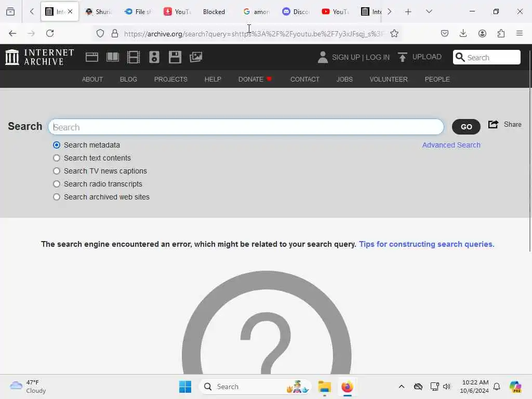Open the Texts book icon
Viewport: 532px width, 399px height.
click(x=113, y=57)
